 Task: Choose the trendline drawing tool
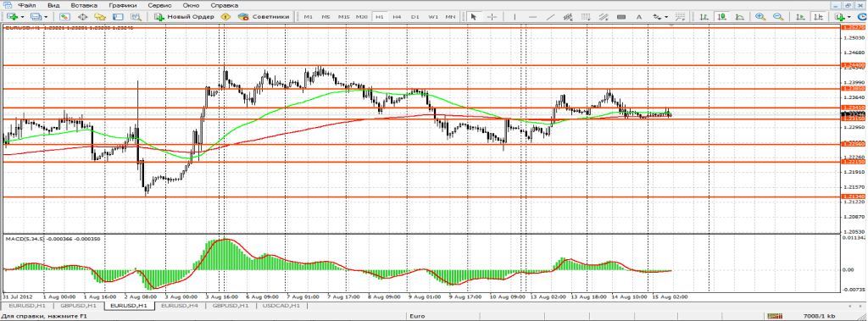[550, 17]
